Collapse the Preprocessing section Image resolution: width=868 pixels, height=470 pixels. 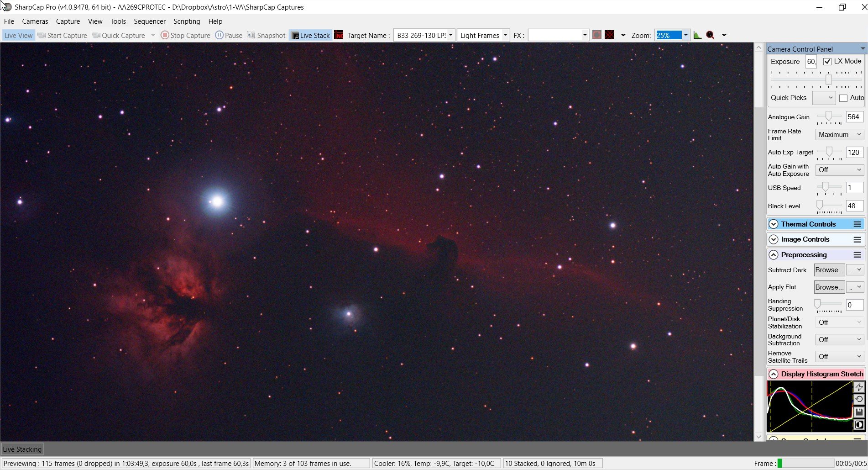(774, 255)
